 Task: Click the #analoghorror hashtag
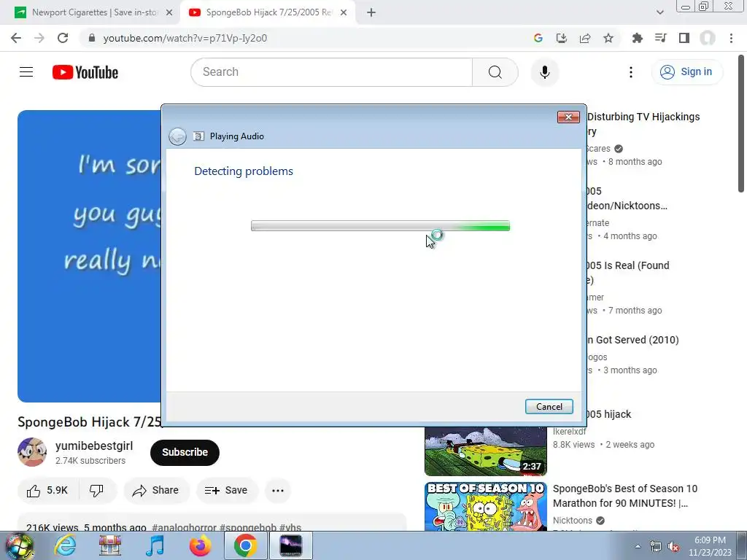tap(184, 527)
